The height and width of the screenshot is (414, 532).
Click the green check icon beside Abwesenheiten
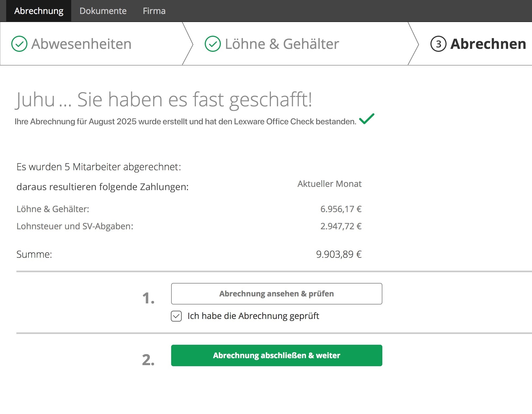point(19,44)
